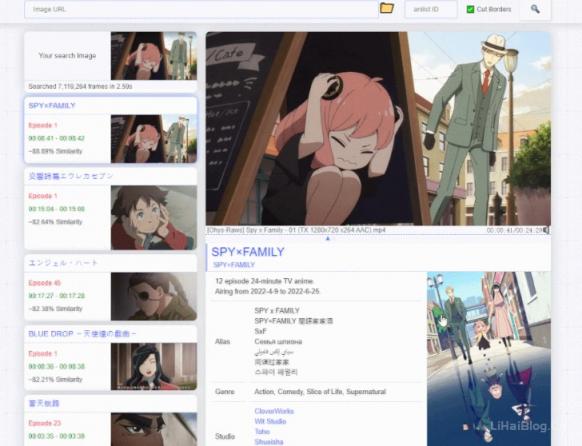Select the 交響詩篇エウレカセブン result thumbnail
The height and width of the screenshot is (446, 582).
(x=154, y=217)
